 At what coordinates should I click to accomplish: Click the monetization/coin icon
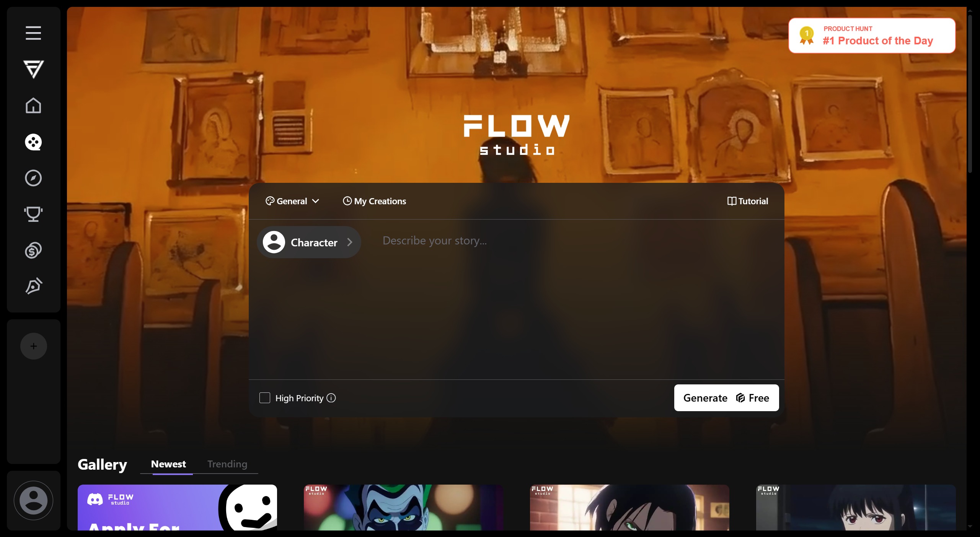[x=33, y=250]
